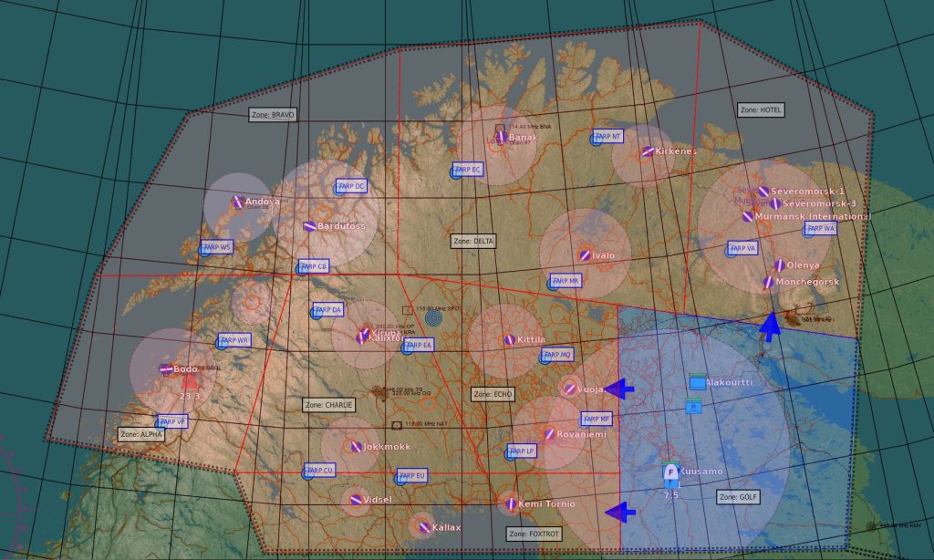Click the Bardufoss airfield icon
The width and height of the screenshot is (934, 560).
[309, 226]
